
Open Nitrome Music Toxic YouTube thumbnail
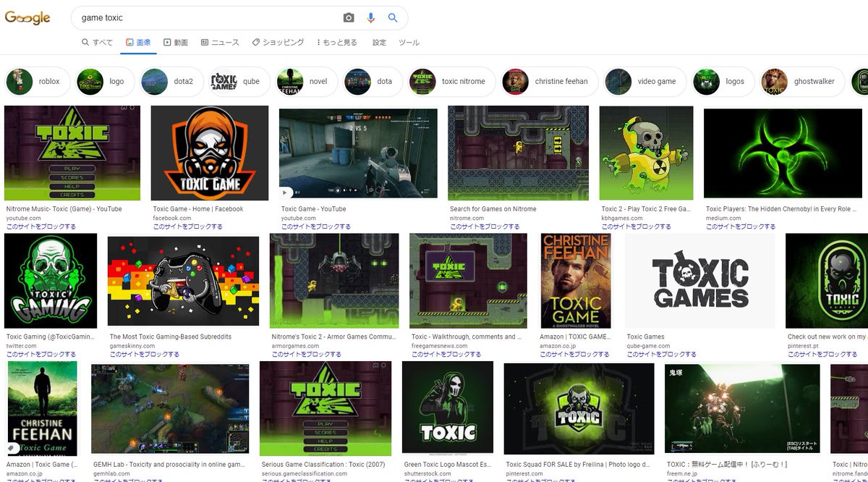[72, 153]
